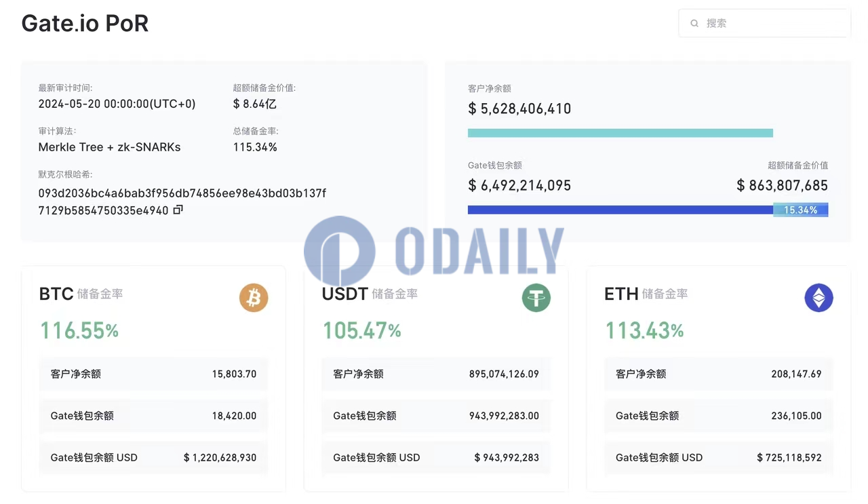Click BTC customer net balance 15,803.70
This screenshot has width=868, height=504.
click(235, 374)
